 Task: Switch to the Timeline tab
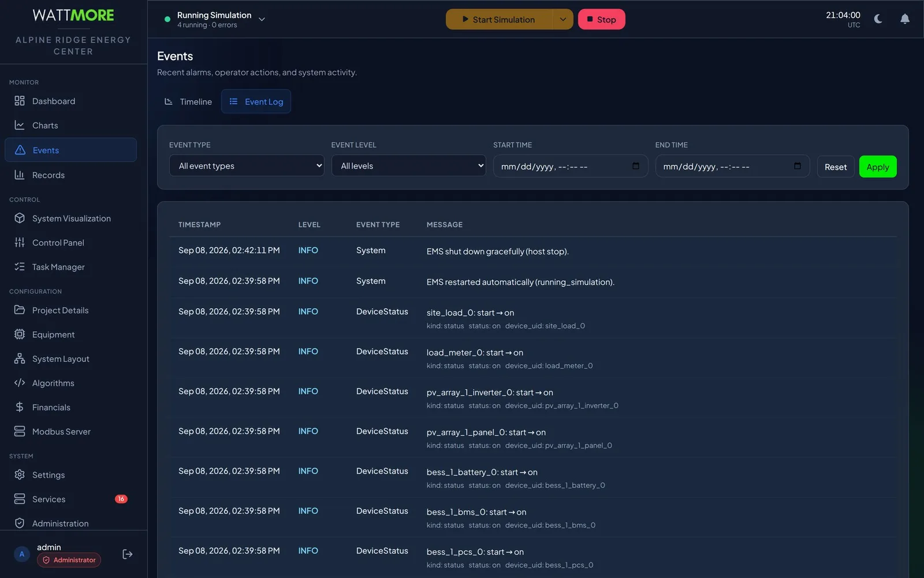[188, 102]
